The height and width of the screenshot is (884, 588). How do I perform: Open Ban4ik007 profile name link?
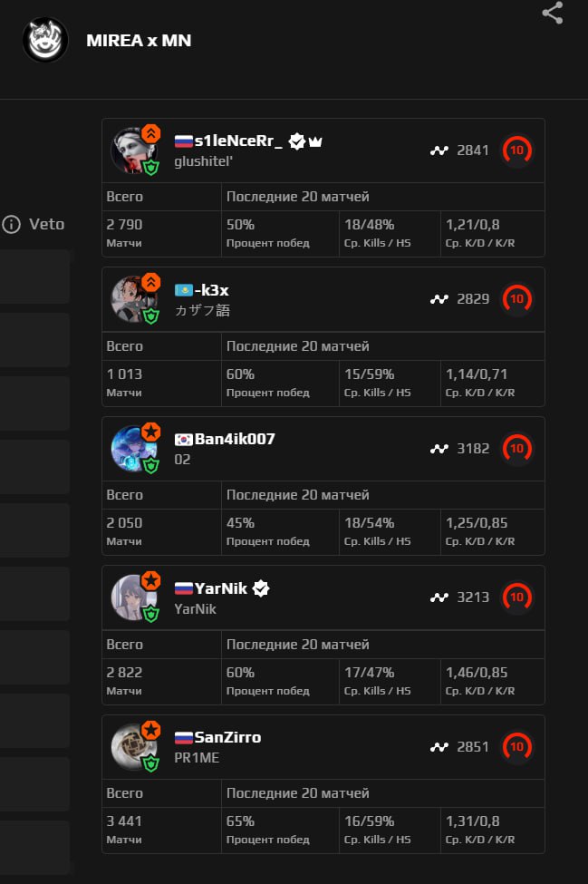(x=235, y=439)
